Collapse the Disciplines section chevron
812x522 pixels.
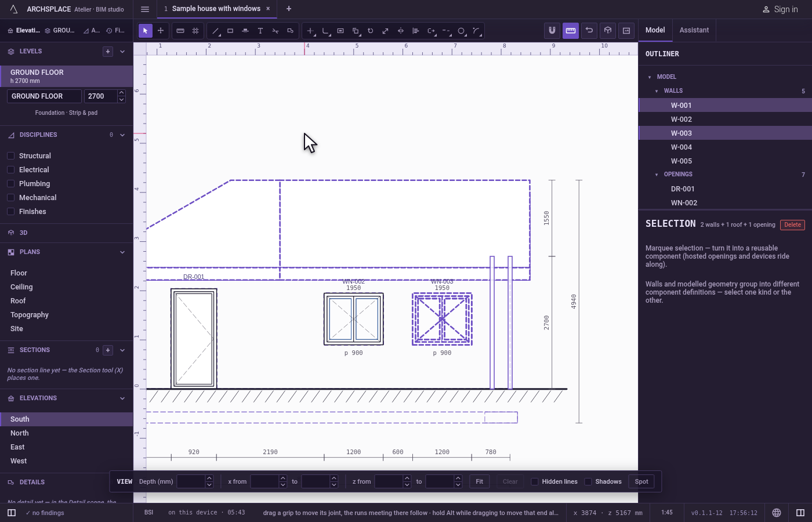122,135
